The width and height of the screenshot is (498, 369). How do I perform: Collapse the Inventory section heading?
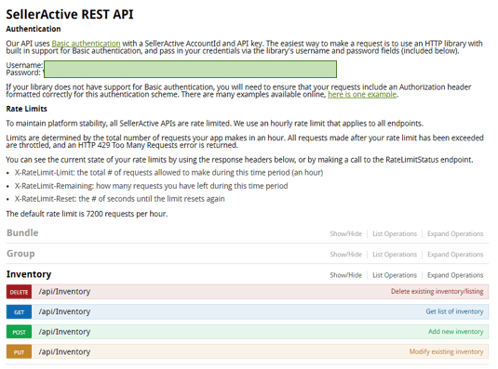(x=29, y=274)
